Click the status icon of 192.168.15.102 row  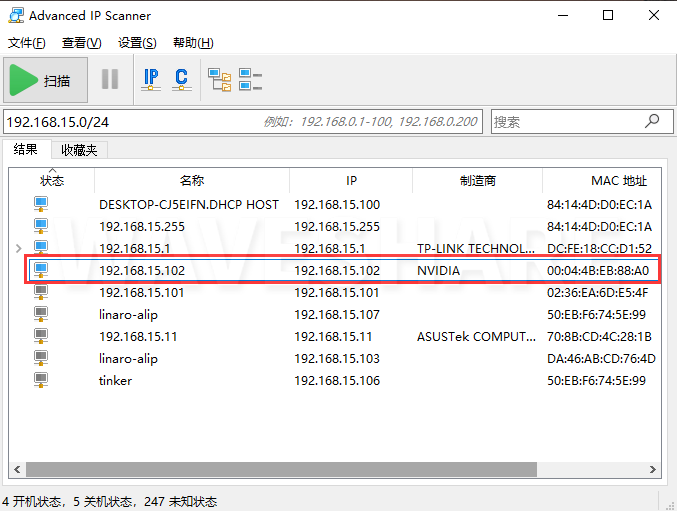(x=41, y=270)
